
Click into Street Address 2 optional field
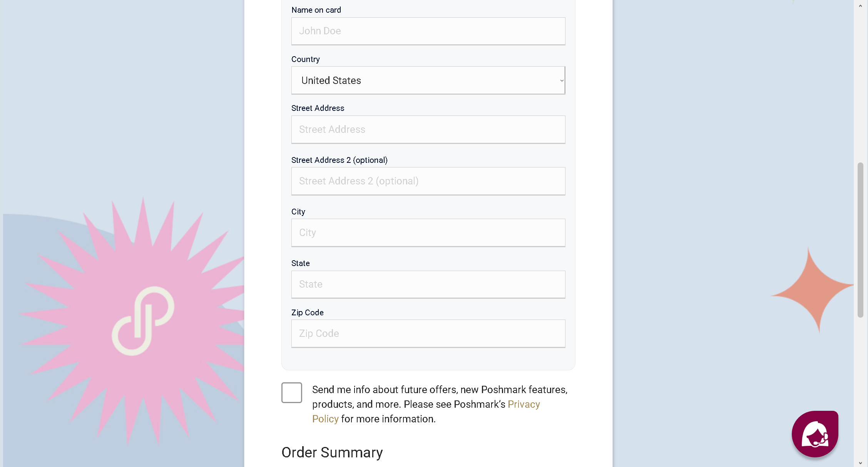(x=428, y=181)
